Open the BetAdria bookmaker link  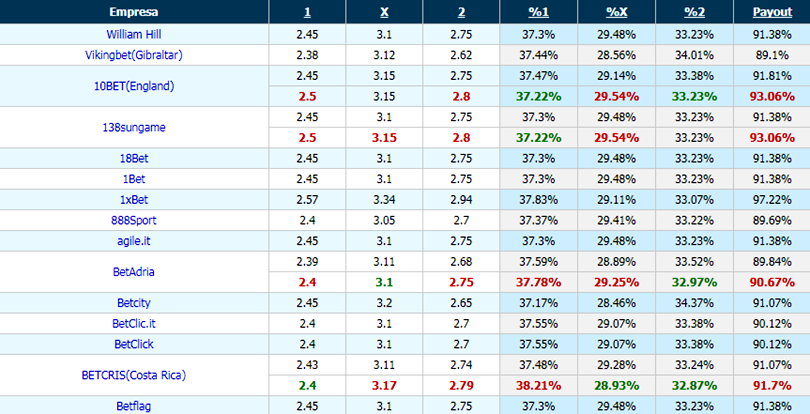[x=134, y=272]
